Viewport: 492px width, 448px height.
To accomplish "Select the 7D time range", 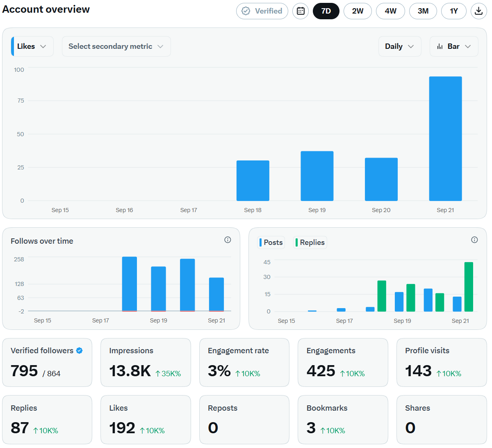I will 326,11.
